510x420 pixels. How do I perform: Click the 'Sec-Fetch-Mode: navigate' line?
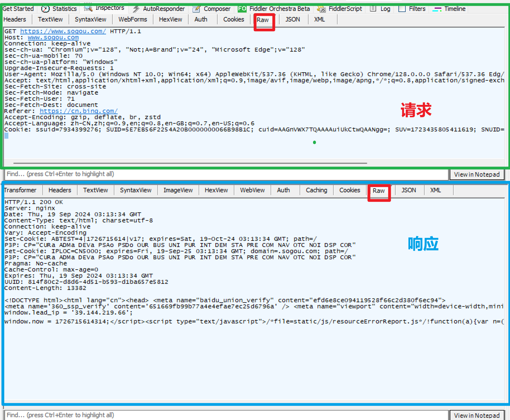pyautogui.click(x=51, y=93)
